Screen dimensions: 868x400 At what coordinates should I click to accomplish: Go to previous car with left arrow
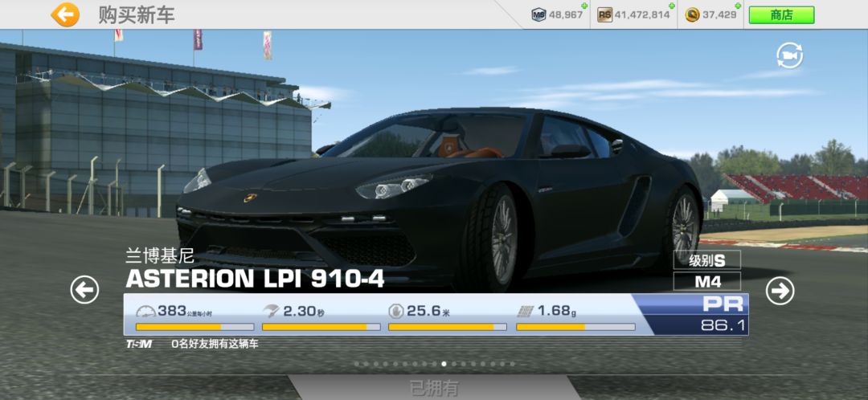(x=84, y=290)
